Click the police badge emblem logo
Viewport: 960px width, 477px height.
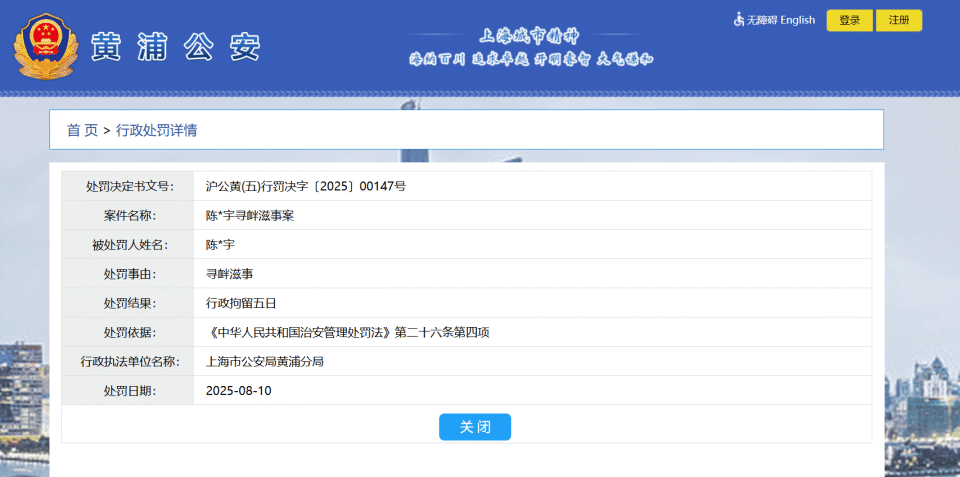click(x=44, y=46)
